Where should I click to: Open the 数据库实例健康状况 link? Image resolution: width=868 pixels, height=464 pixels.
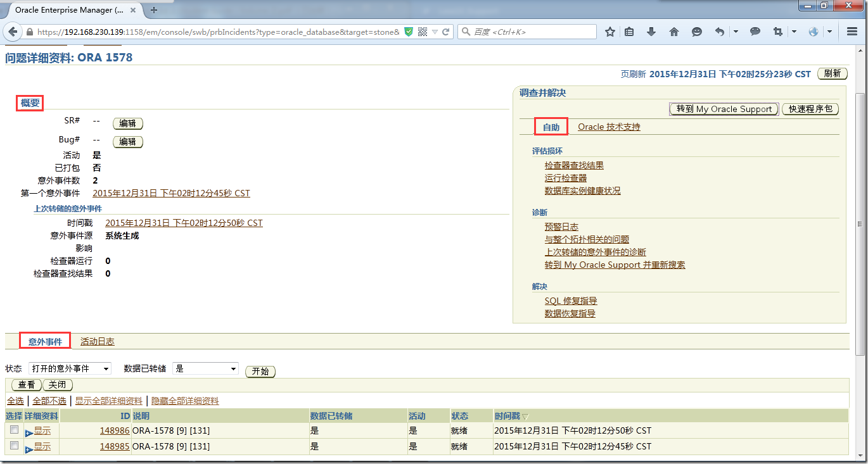tap(583, 191)
